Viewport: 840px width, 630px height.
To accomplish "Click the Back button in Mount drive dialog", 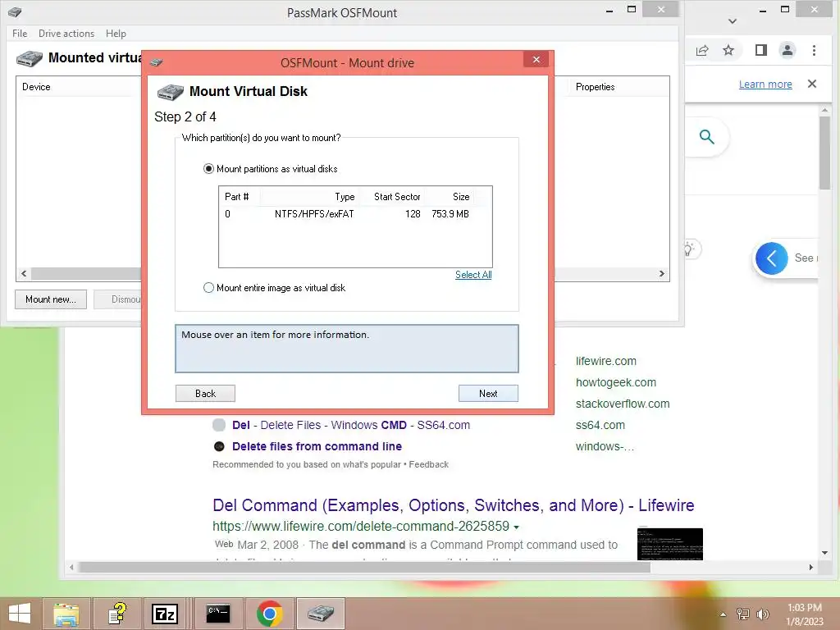I will (205, 393).
